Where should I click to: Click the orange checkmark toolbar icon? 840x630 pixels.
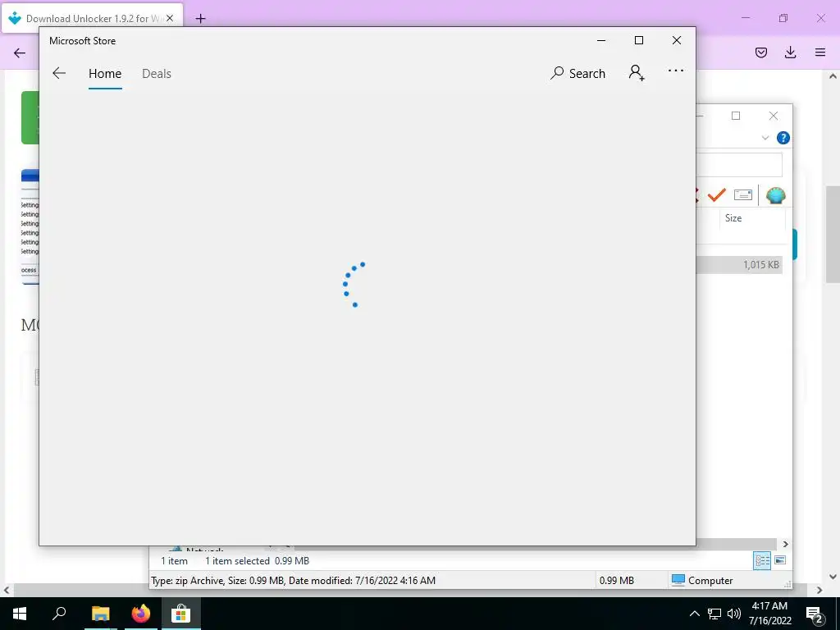716,195
